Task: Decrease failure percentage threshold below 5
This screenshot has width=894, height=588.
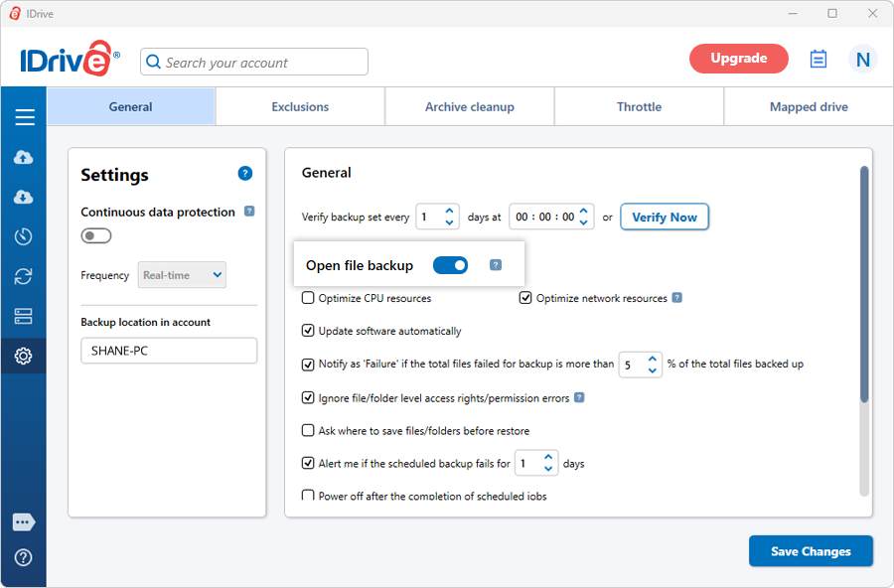Action: pyautogui.click(x=653, y=370)
